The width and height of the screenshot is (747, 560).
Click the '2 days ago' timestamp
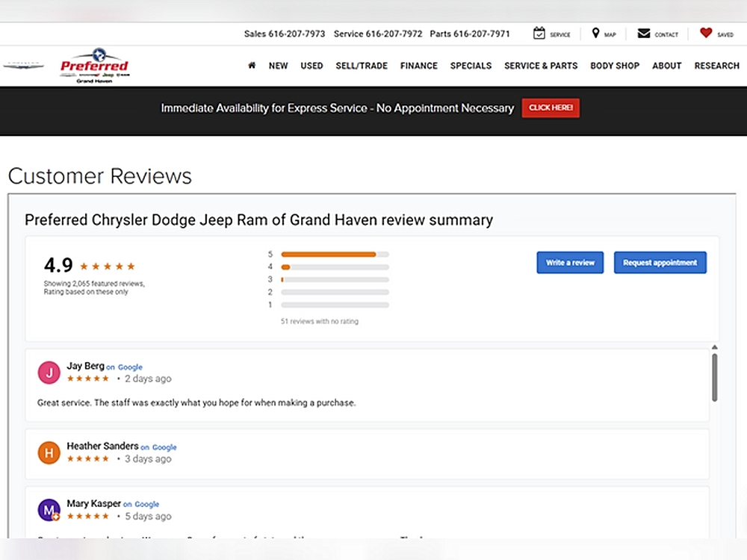(x=148, y=379)
